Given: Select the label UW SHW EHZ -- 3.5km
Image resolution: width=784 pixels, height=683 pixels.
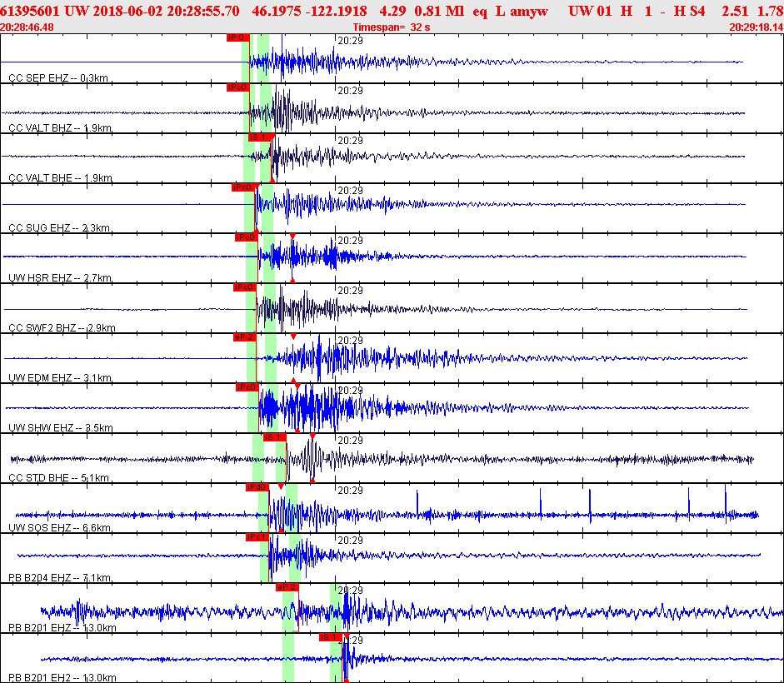Looking at the screenshot, I should coord(61,428).
